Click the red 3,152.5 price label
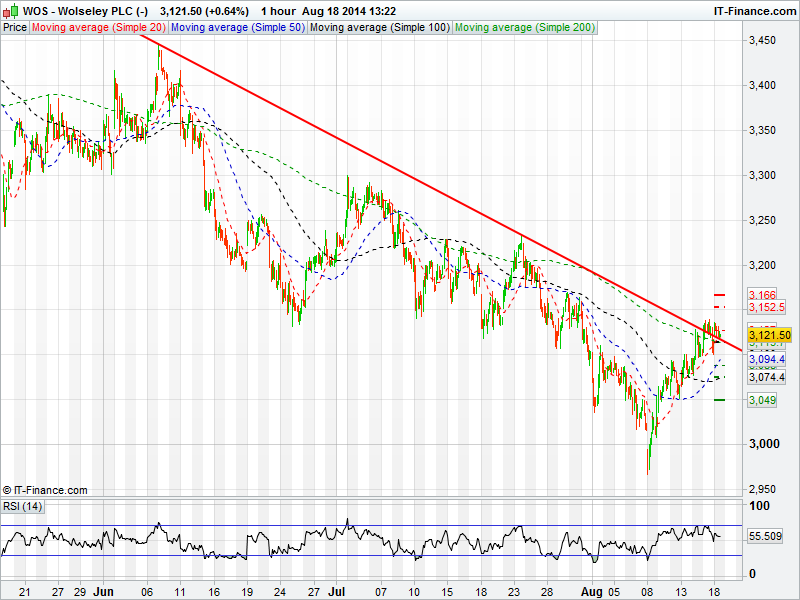 click(765, 309)
